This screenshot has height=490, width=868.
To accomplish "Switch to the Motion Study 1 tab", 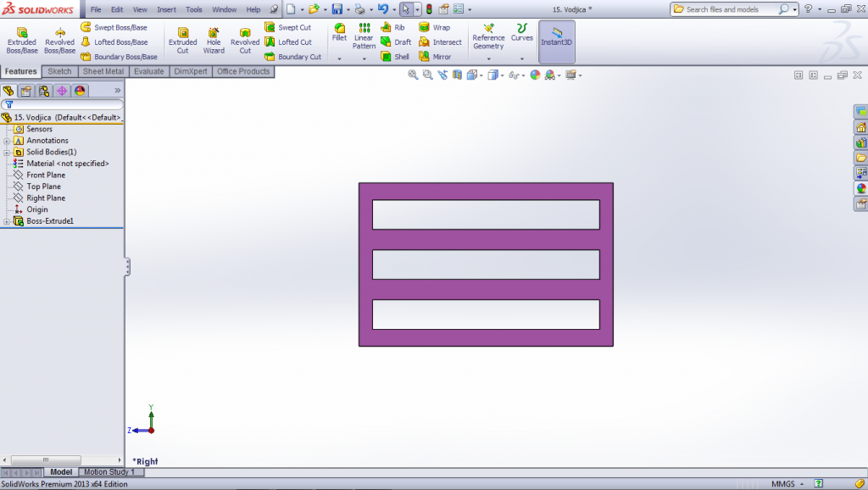I will (x=109, y=471).
